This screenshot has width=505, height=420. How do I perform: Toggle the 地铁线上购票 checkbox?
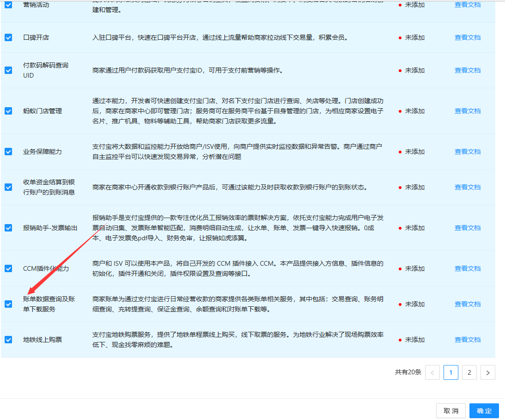point(8,340)
